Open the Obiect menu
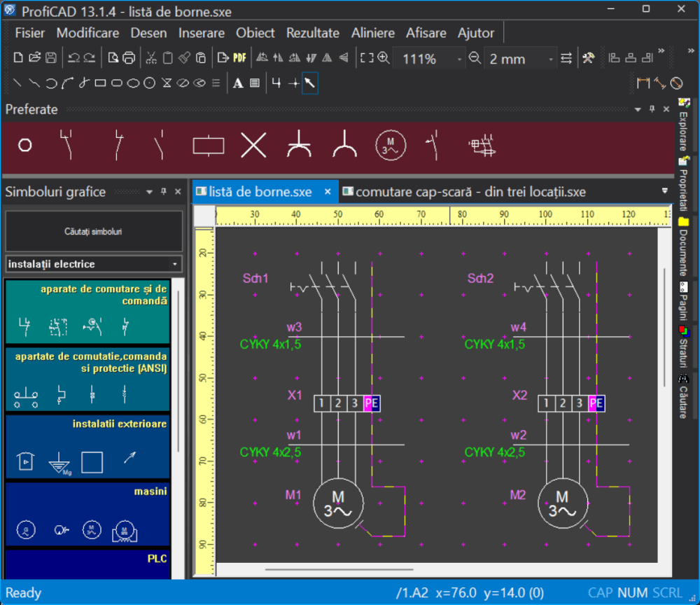This screenshot has width=700, height=605. click(255, 33)
